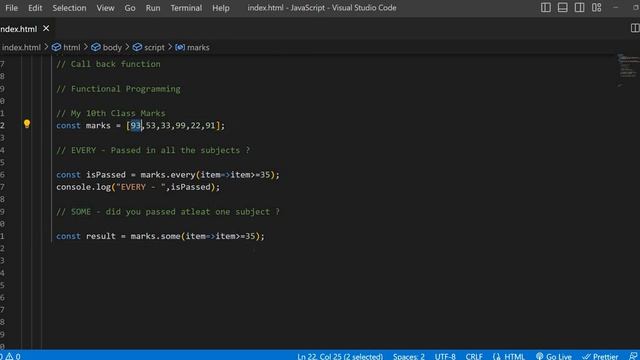
Task: Minimize the VS Code window
Action: [616, 7]
